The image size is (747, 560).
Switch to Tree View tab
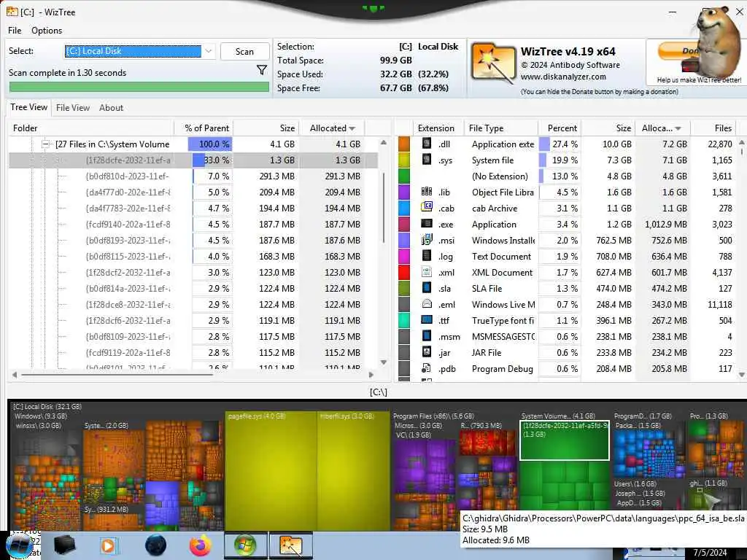[x=29, y=107]
